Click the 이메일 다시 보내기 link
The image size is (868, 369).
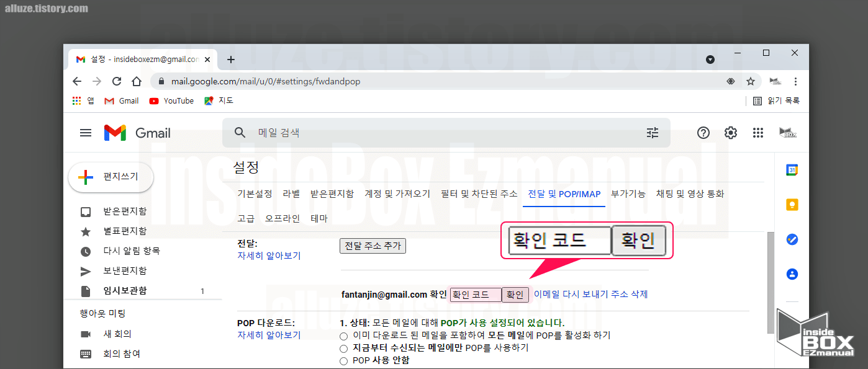571,295
